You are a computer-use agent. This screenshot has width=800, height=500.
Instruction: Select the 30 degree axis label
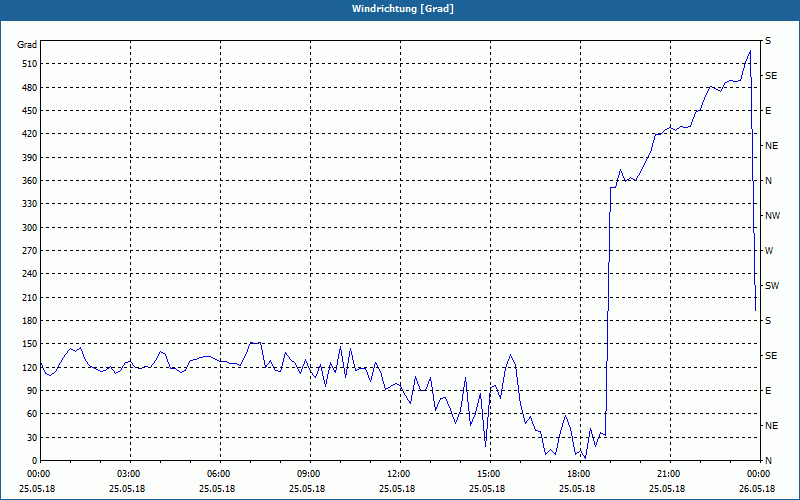point(32,437)
